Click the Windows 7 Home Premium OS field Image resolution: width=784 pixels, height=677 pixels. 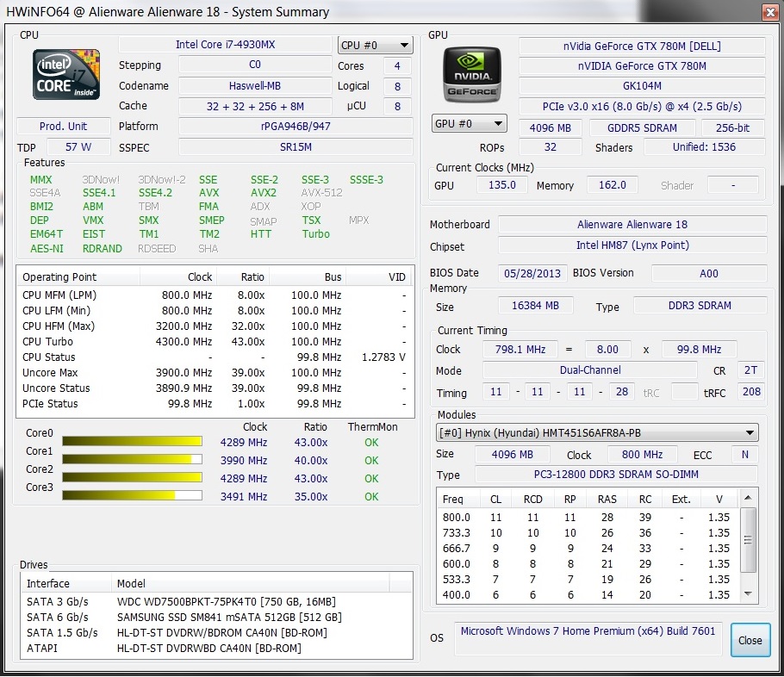[588, 638]
